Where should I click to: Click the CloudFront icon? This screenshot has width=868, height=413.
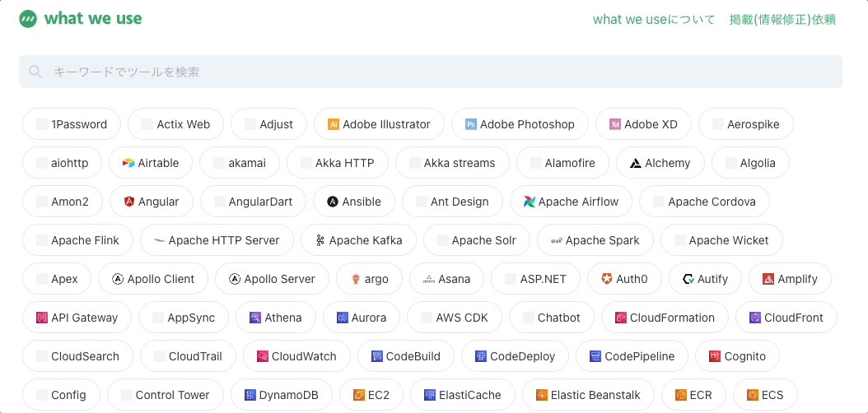(x=755, y=318)
